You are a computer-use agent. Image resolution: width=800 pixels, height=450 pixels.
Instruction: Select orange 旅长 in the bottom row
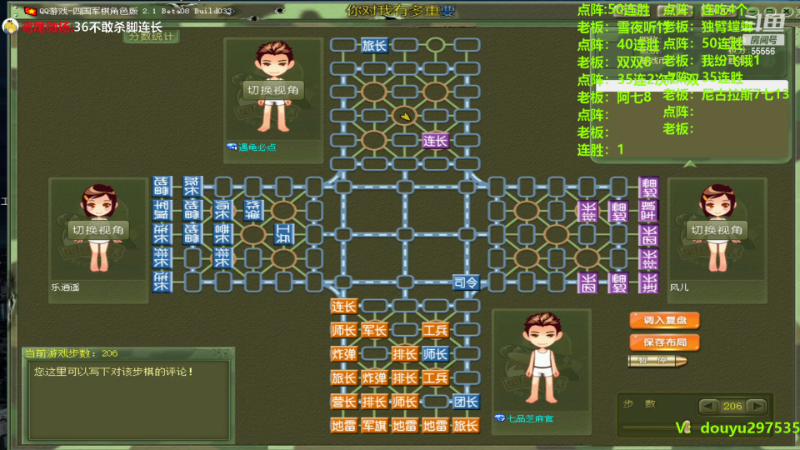[x=465, y=425]
